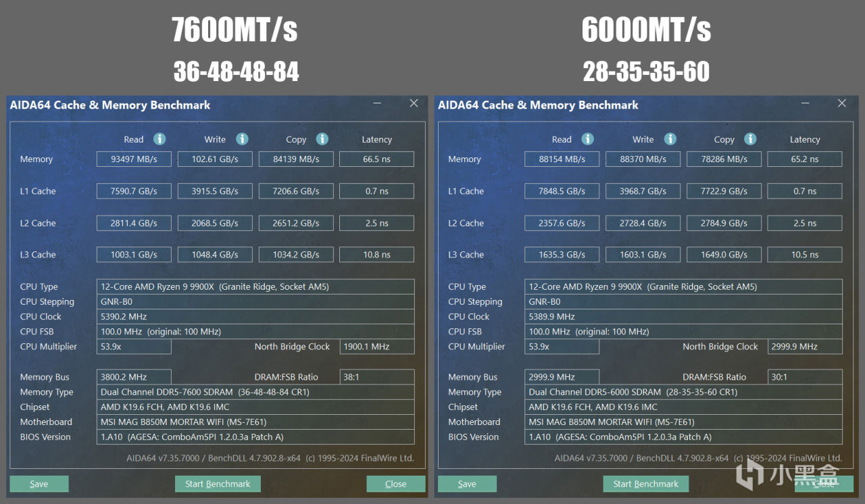Click the 2999.9 MHz North Bridge Clock value

pos(805,347)
